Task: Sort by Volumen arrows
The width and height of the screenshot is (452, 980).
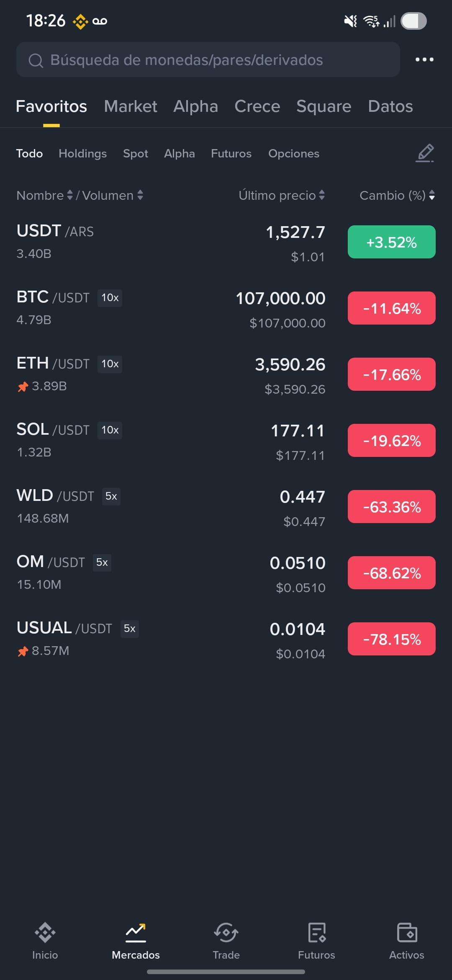Action: (x=140, y=195)
